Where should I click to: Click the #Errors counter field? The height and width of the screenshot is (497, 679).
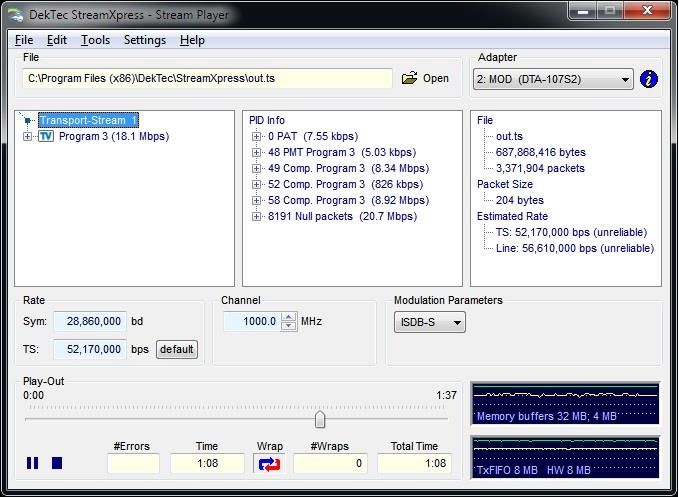click(133, 463)
